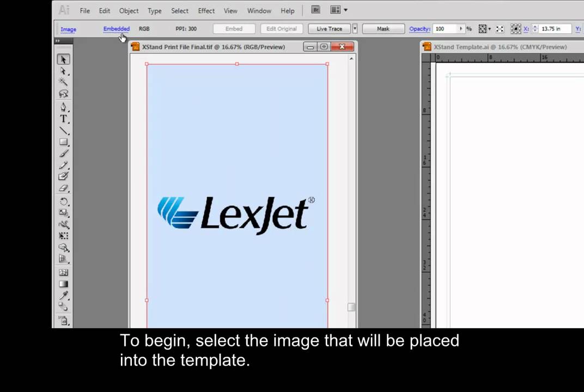
Task: Select the Rectangle tool
Action: click(x=63, y=142)
